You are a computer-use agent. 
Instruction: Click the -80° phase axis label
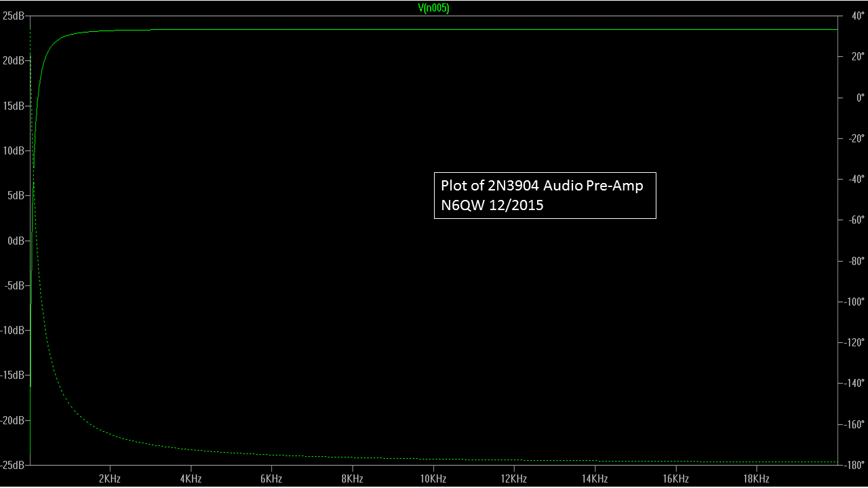pos(856,261)
